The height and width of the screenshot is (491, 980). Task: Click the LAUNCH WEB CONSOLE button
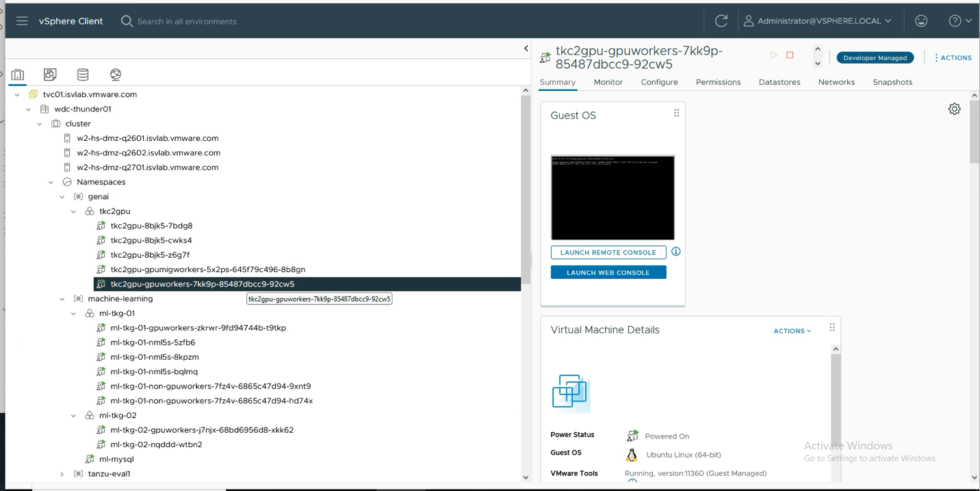coord(608,271)
